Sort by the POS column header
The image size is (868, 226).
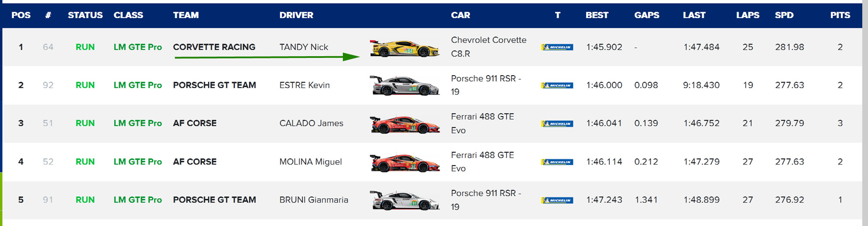click(21, 15)
